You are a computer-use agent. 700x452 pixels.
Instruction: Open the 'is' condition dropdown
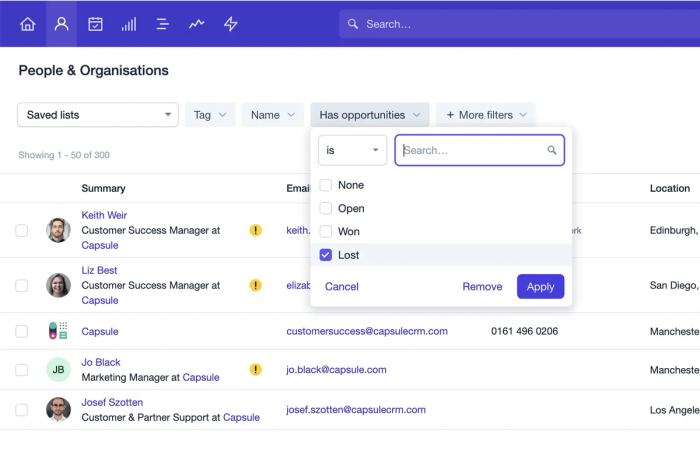[x=352, y=150]
